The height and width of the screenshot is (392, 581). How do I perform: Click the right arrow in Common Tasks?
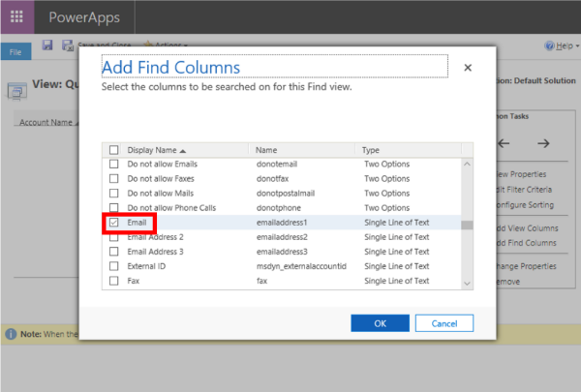pos(543,143)
